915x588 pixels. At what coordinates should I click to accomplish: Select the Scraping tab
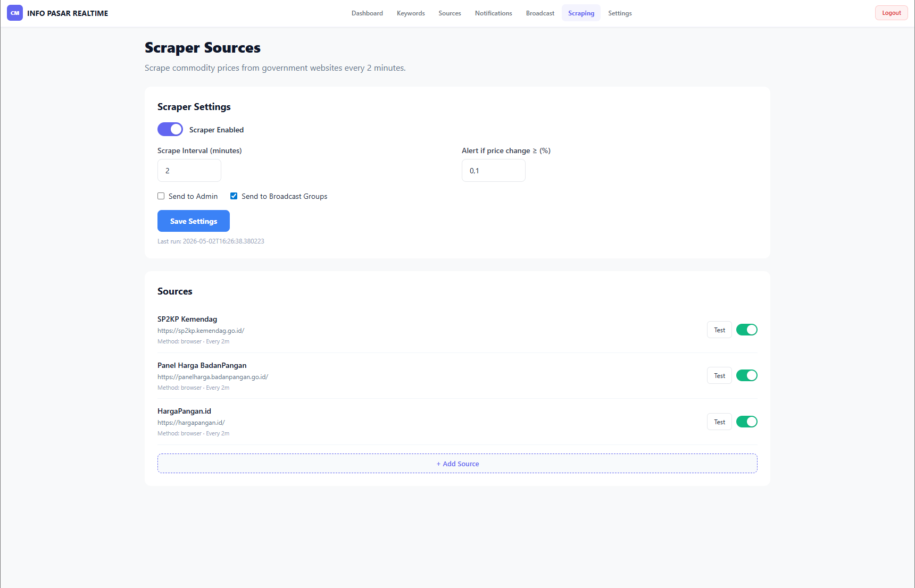581,13
